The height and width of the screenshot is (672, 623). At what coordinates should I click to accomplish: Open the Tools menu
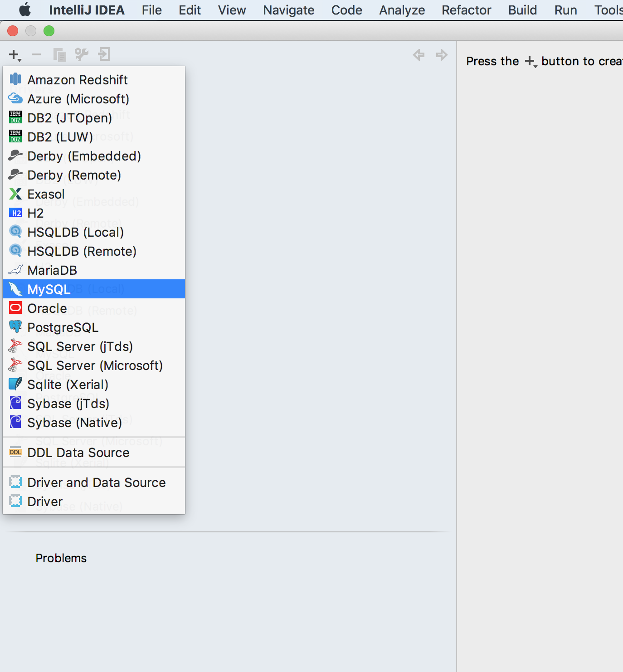[x=608, y=10]
